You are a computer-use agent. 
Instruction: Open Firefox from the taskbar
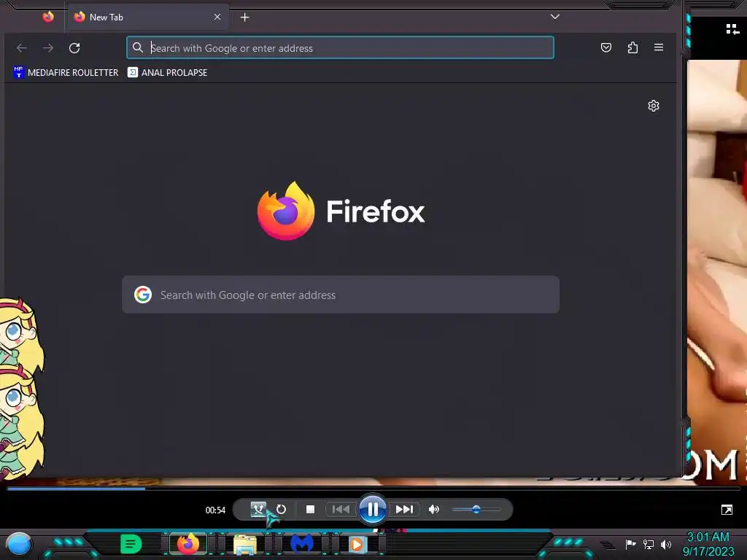188,544
